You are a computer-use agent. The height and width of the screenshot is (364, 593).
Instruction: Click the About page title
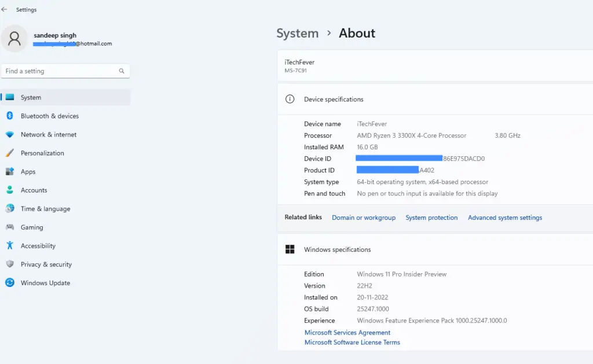[x=357, y=33]
